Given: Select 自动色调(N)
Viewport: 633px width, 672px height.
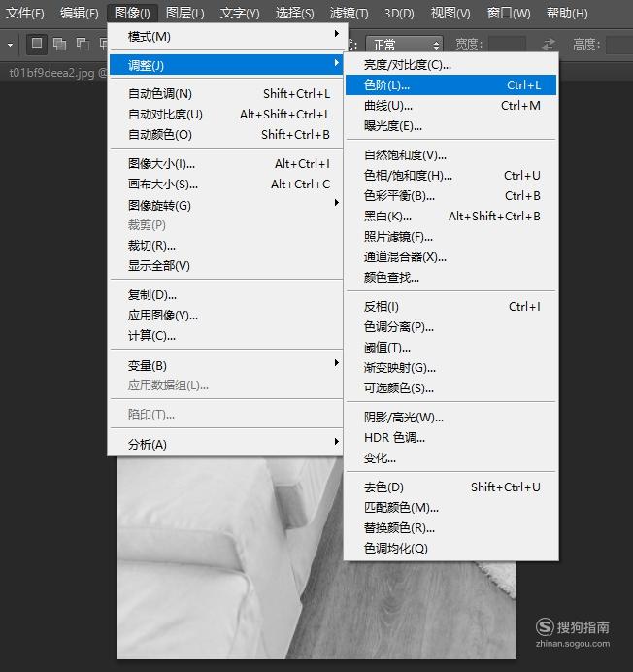Looking at the screenshot, I should coord(225,94).
